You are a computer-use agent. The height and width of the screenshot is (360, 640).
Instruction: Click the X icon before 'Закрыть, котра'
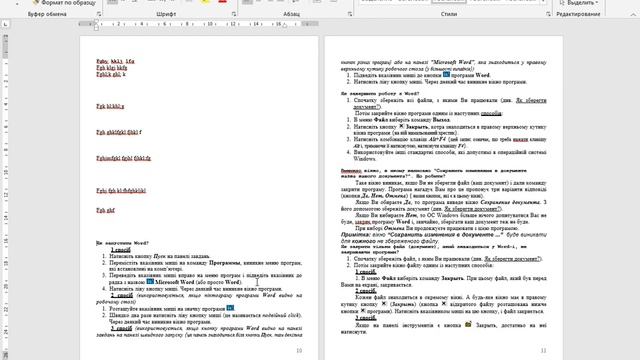coord(401,127)
